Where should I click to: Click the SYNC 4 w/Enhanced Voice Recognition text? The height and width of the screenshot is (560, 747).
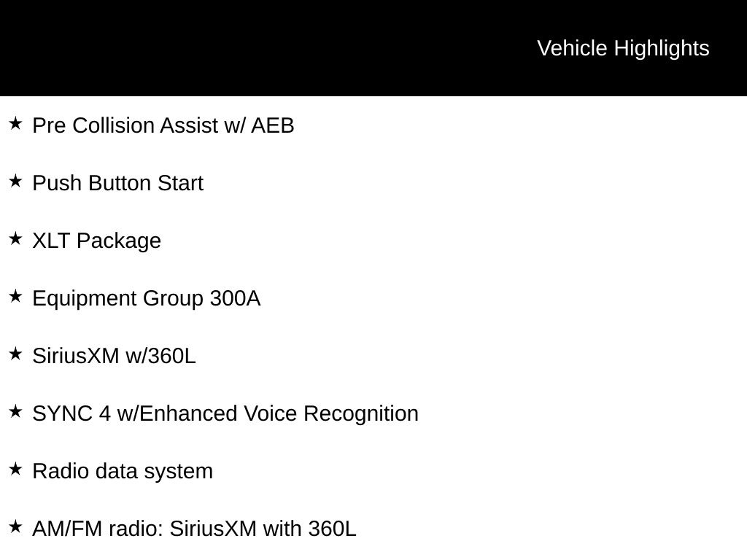[x=225, y=413]
